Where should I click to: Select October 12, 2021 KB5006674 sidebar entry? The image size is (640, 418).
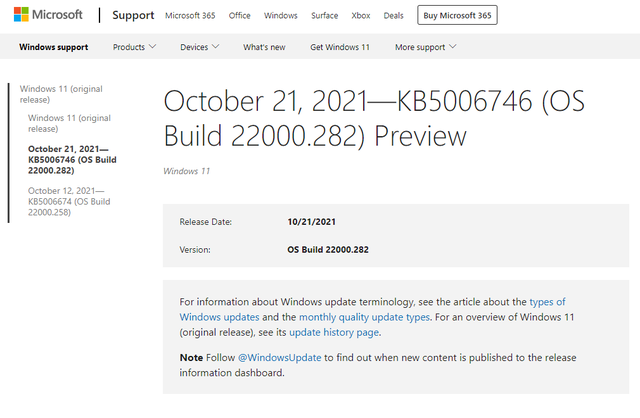66,200
